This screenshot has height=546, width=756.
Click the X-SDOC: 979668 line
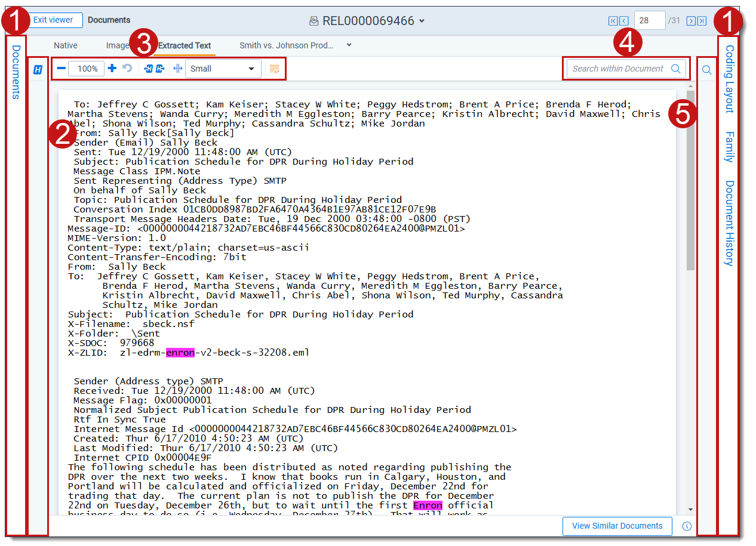click(110, 343)
